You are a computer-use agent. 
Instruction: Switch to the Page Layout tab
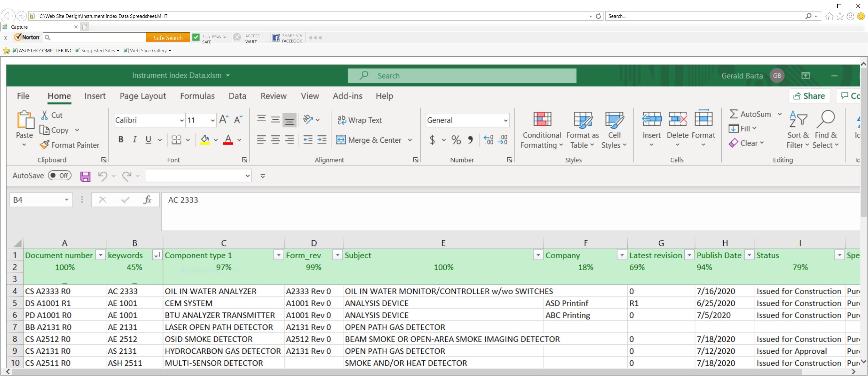click(142, 96)
